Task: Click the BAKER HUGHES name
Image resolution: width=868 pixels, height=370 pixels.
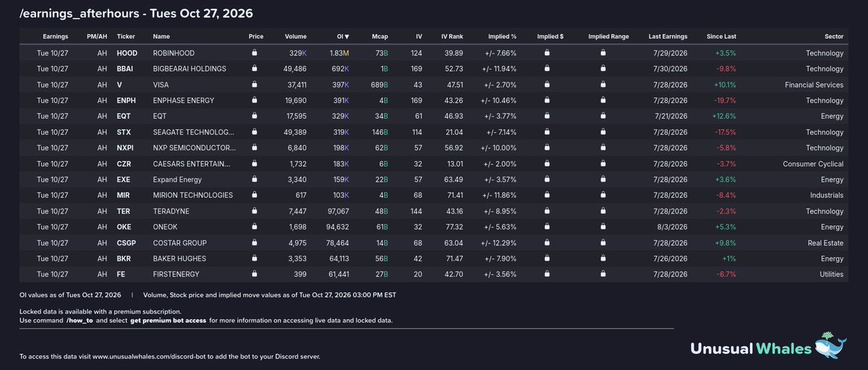Action: (x=179, y=258)
